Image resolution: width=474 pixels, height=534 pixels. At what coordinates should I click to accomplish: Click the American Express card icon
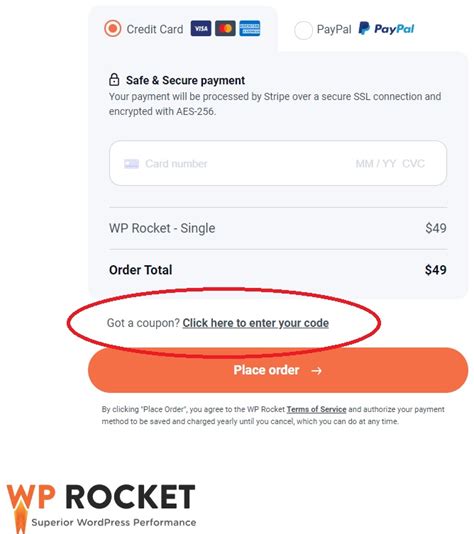tap(250, 29)
